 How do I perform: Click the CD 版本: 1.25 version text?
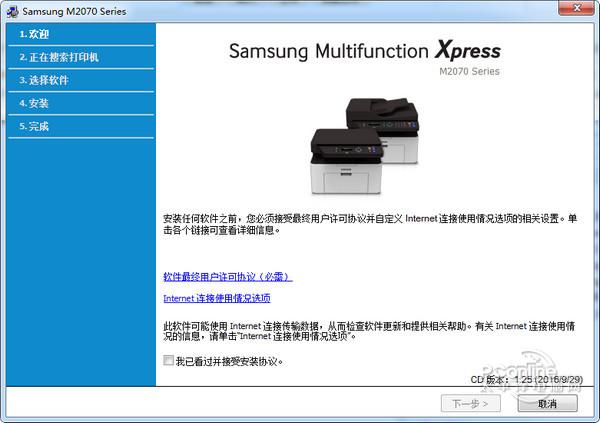pos(527,379)
